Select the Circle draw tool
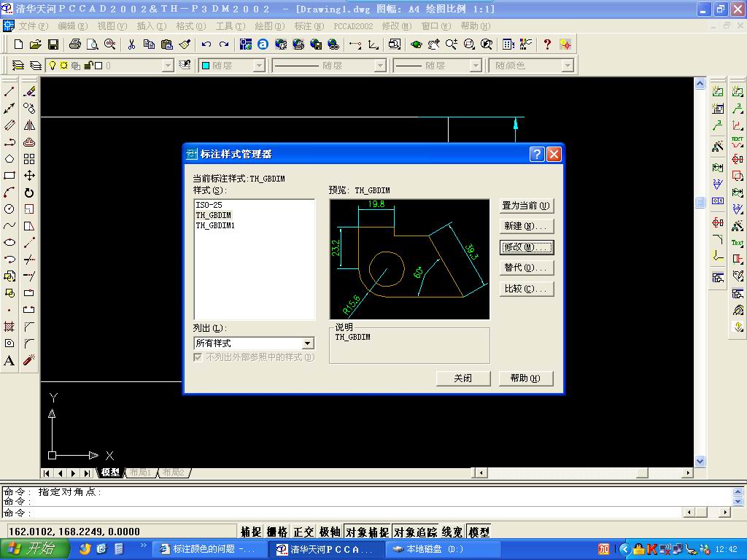The image size is (747, 560). click(x=9, y=209)
